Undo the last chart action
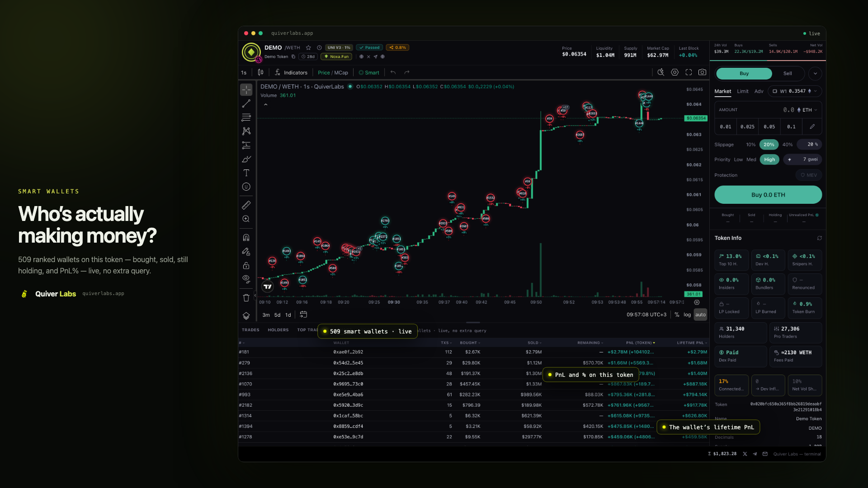The width and height of the screenshot is (868, 488). click(393, 72)
